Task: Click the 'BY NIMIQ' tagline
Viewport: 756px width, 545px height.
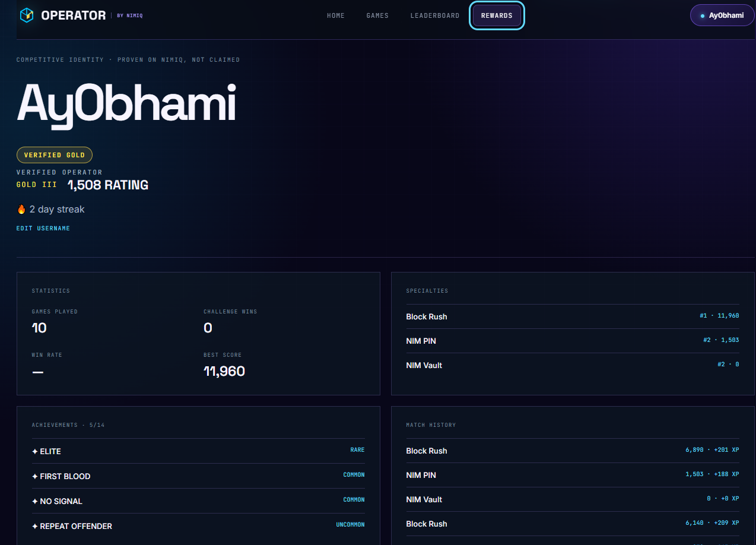Action: coord(130,15)
